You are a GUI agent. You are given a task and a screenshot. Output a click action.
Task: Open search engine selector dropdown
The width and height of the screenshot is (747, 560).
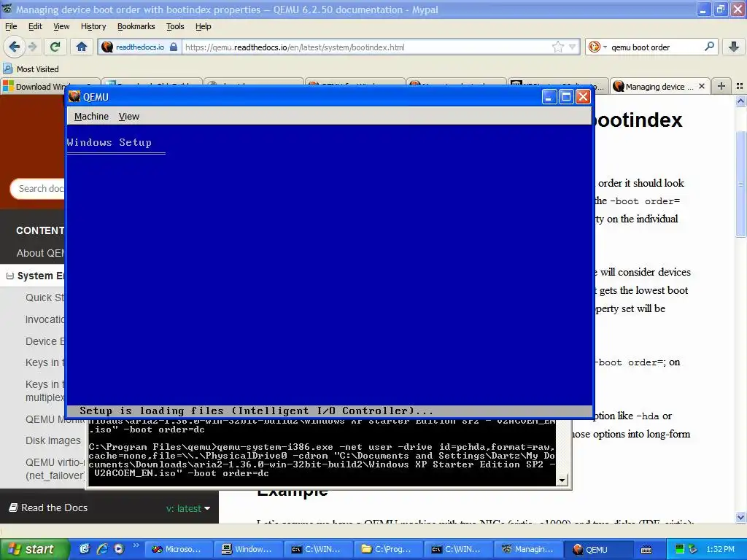point(605,47)
